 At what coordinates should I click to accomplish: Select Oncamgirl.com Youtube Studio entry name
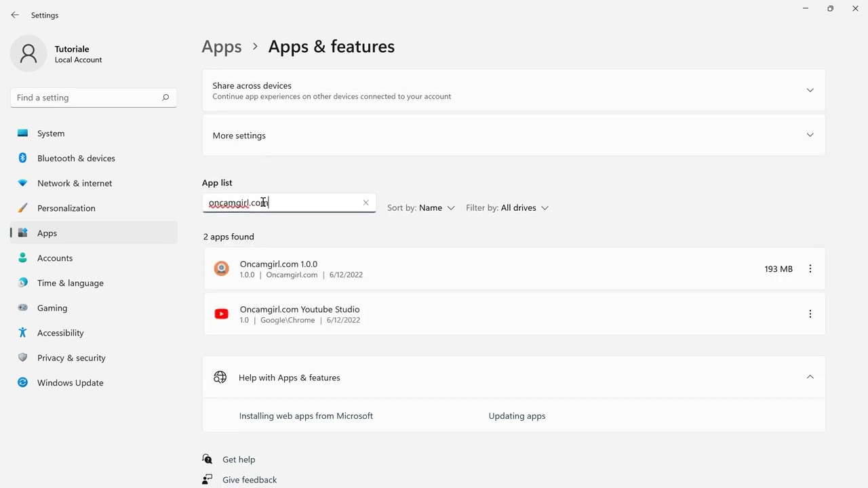[300, 310]
